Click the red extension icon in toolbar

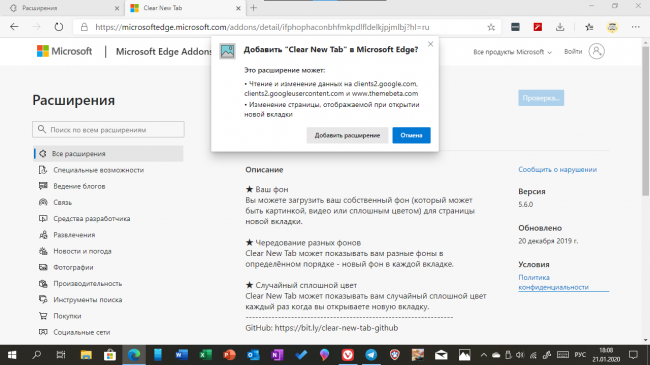(x=538, y=27)
